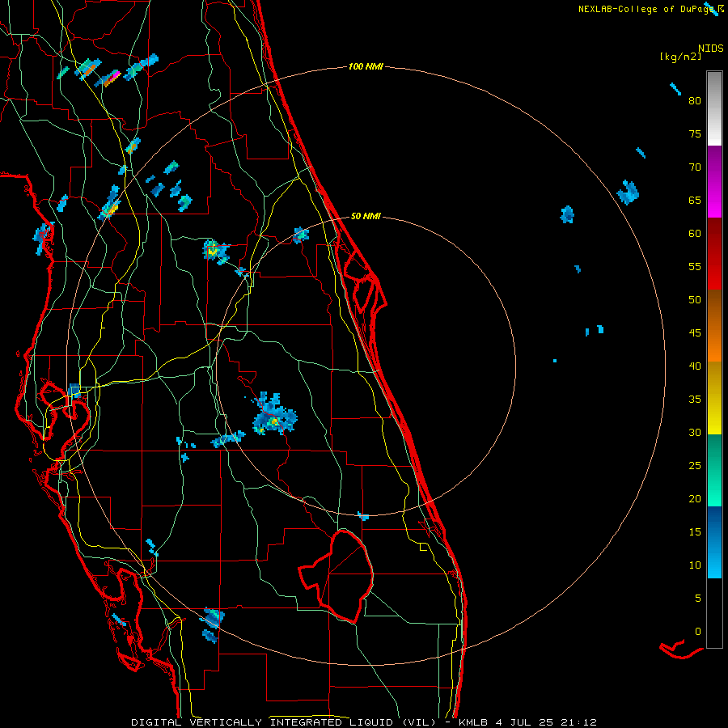Click the 60 value on VIL scale
This screenshot has width=728, height=728.
(695, 234)
